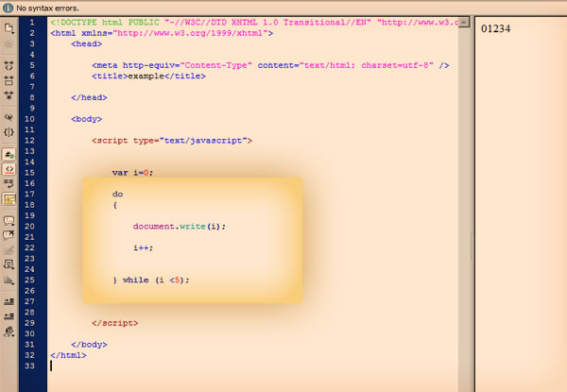Click the Balance Braces icon

coord(9,132)
